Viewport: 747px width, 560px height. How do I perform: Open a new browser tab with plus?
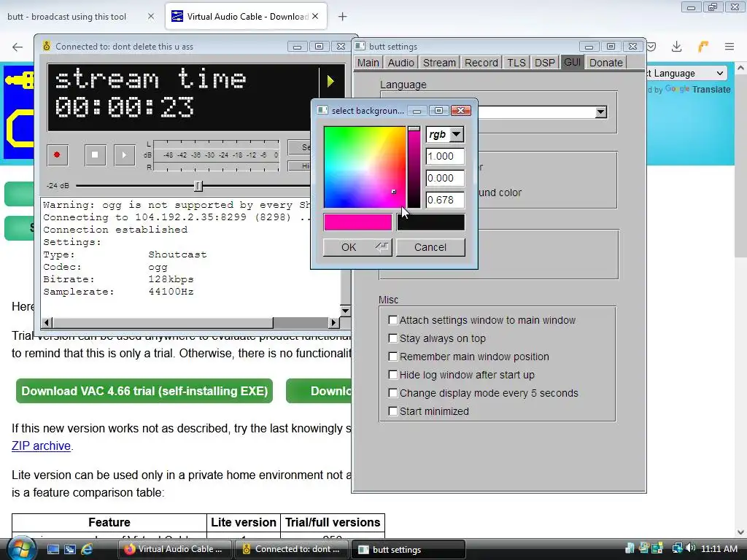click(x=342, y=17)
